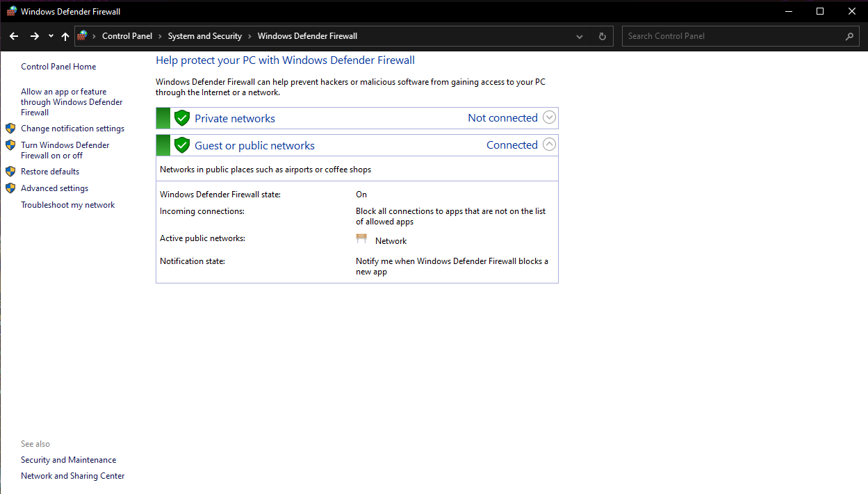Click the search magnifier icon
Viewport: 868px width, 494px height.
(x=849, y=35)
